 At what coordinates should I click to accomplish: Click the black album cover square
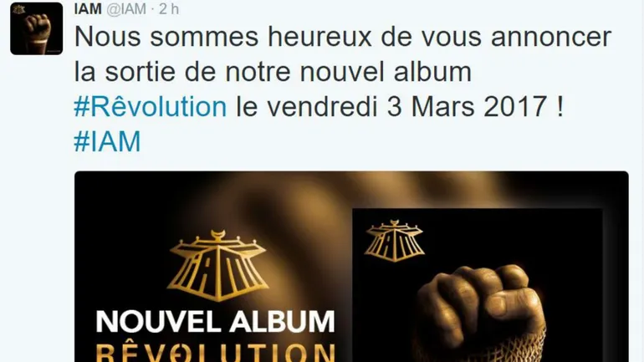tap(478, 285)
